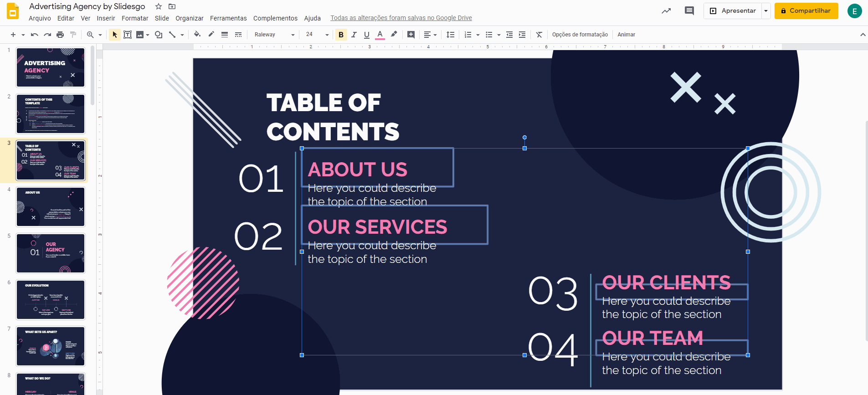Click the Undo arrow icon

click(35, 35)
